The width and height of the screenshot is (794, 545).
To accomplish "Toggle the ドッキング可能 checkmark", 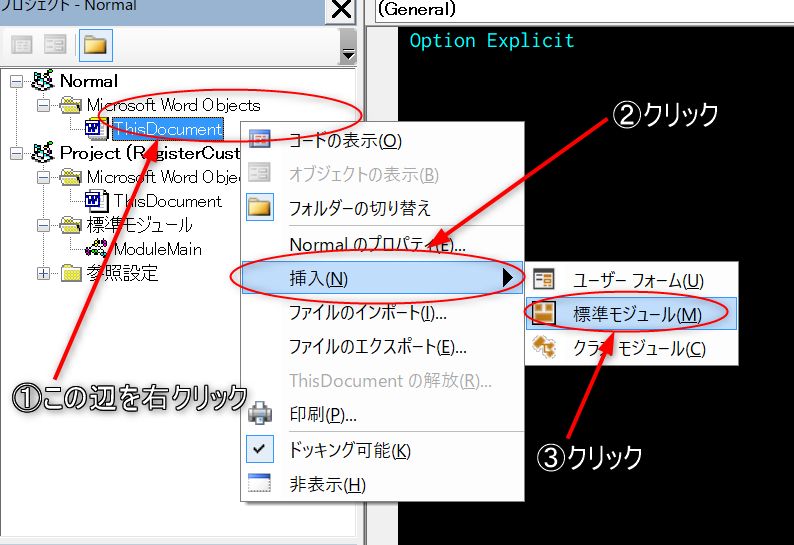I will pos(260,449).
